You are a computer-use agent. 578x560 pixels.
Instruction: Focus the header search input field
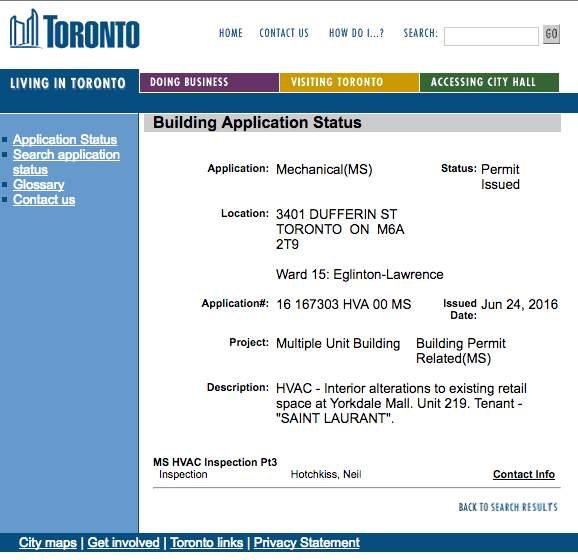pyautogui.click(x=491, y=36)
